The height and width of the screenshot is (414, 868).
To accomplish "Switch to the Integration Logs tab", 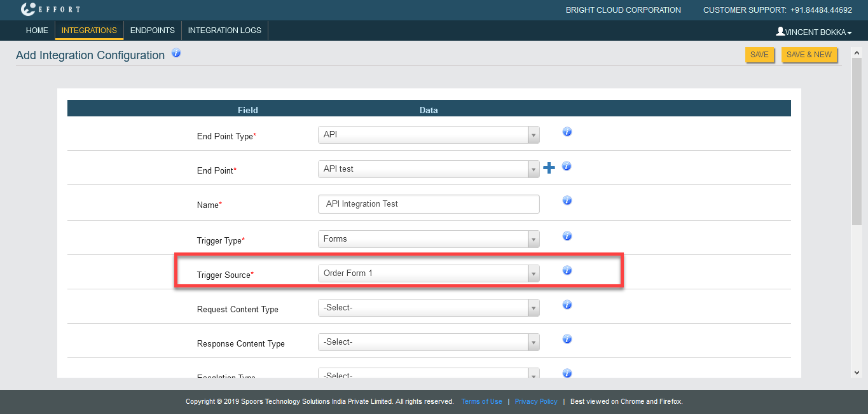I will click(x=224, y=31).
